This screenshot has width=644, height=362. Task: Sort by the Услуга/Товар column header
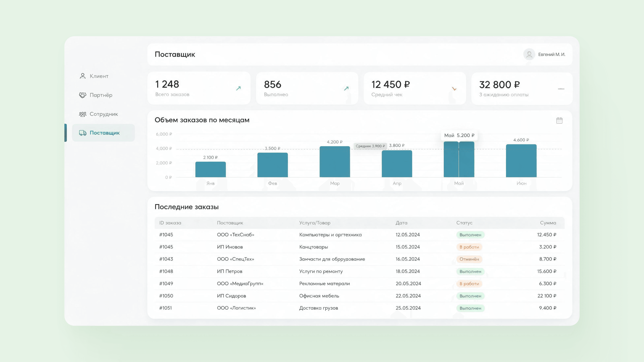pos(315,223)
